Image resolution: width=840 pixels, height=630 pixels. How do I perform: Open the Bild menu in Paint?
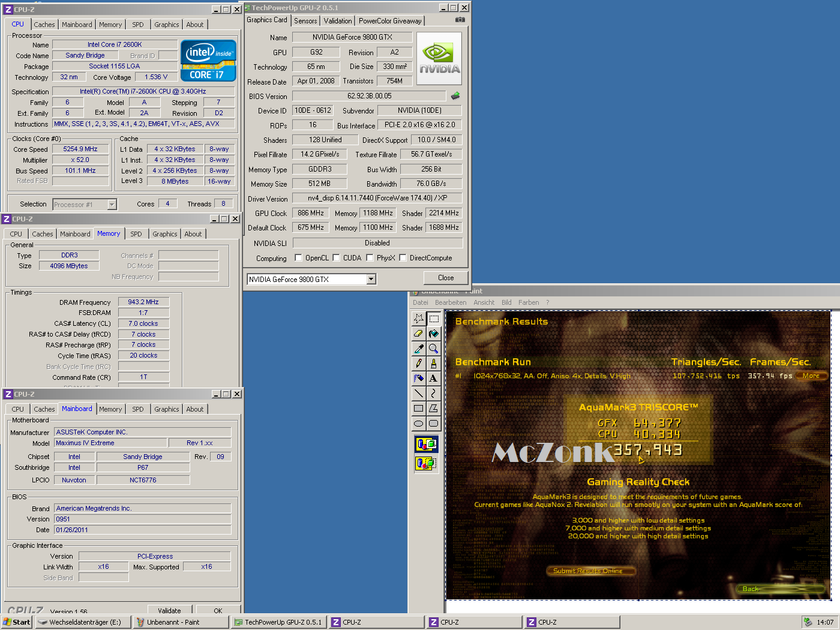[x=506, y=302]
